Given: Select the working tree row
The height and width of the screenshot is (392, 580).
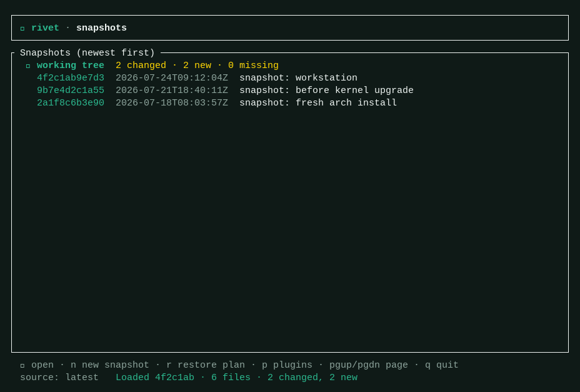Looking at the screenshot, I should click(x=290, y=66).
